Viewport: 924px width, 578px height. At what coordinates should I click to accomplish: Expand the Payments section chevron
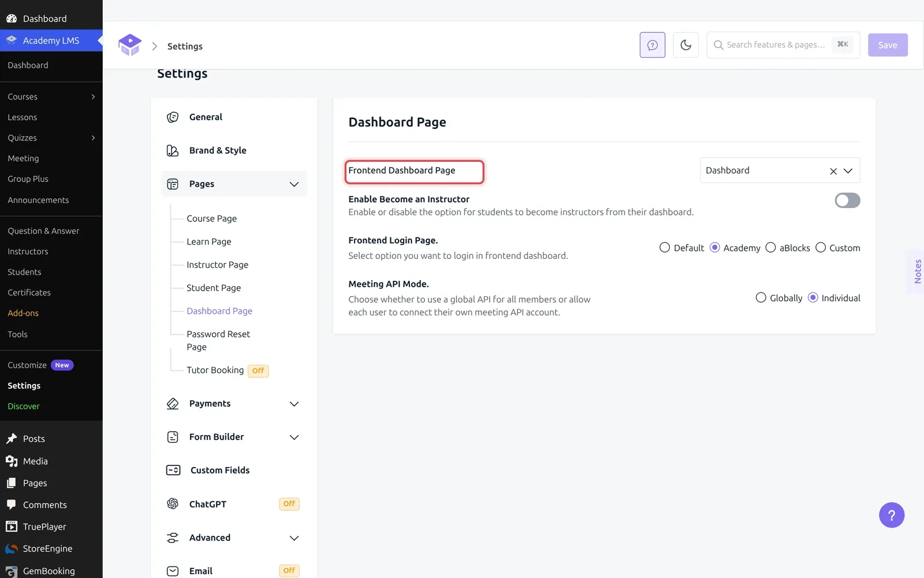click(294, 404)
